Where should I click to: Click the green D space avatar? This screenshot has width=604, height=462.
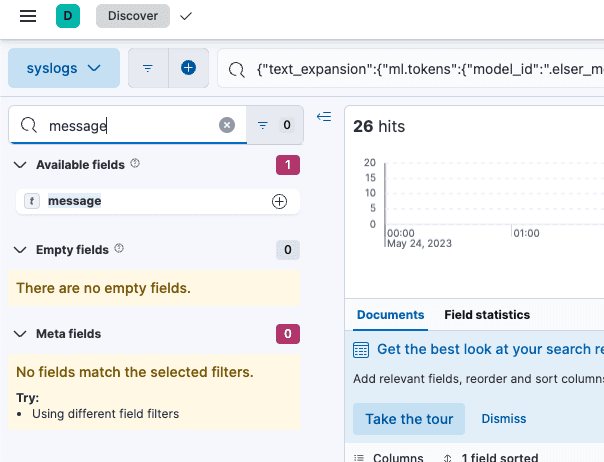tap(68, 16)
